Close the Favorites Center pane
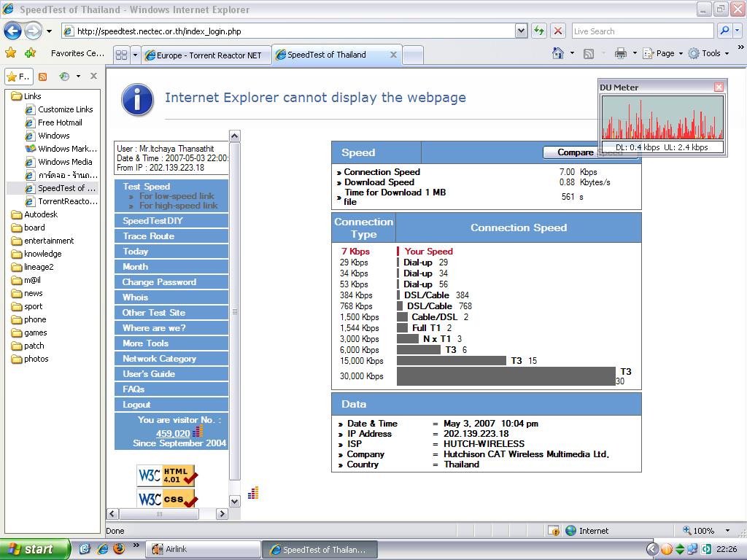 (x=94, y=76)
